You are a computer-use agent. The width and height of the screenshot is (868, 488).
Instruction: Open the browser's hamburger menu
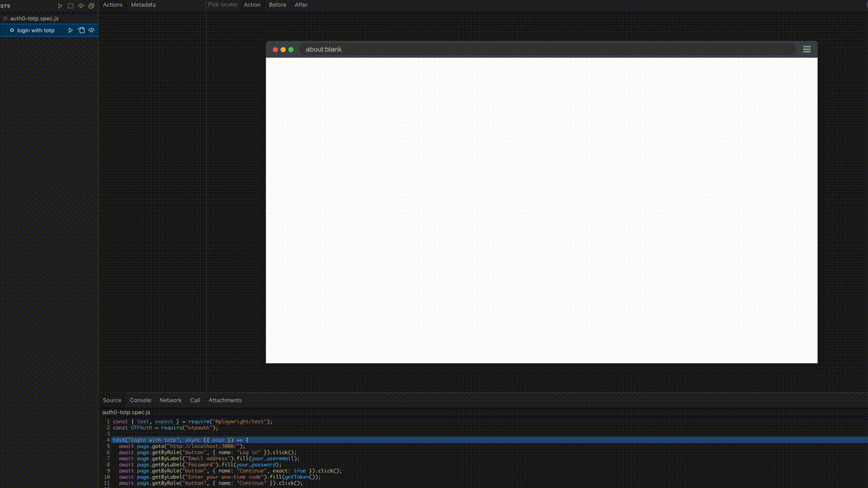pyautogui.click(x=806, y=49)
